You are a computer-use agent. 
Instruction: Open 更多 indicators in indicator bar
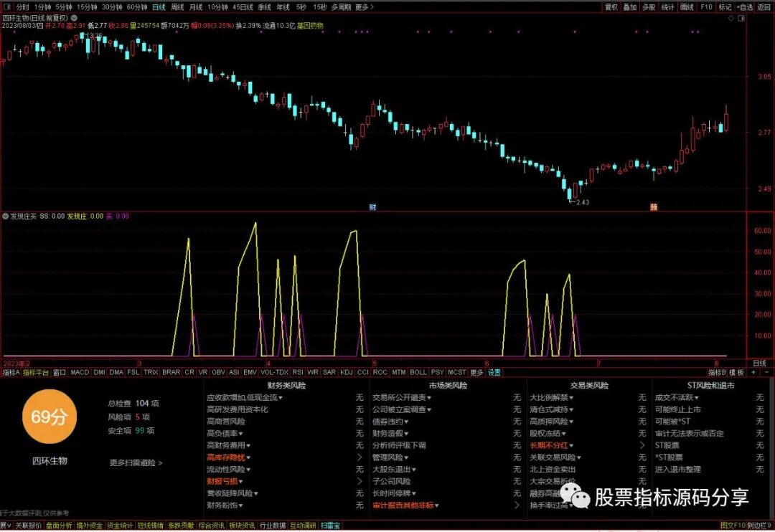tap(476, 372)
